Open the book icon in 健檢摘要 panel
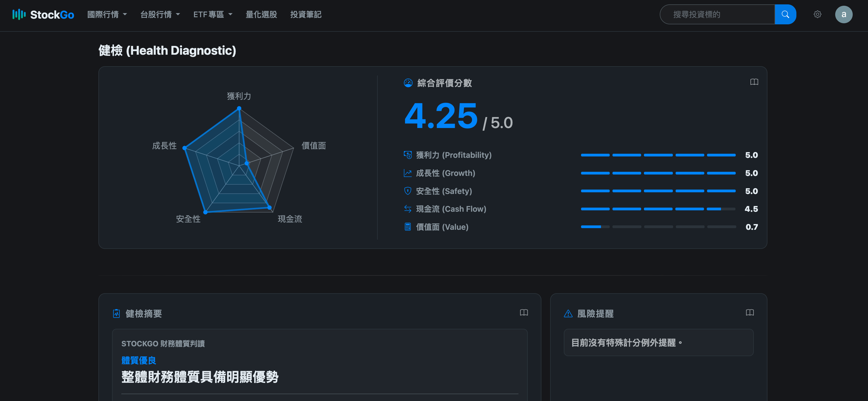The image size is (868, 401). [524, 313]
